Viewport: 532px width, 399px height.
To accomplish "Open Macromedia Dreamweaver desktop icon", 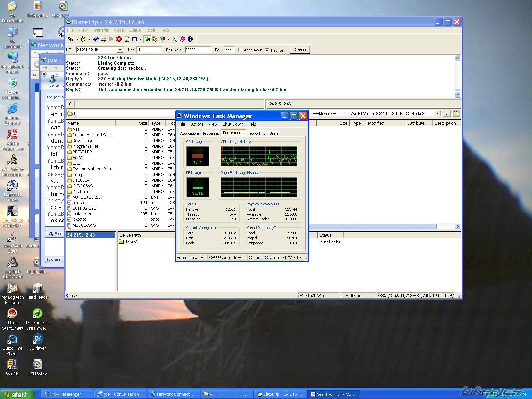I will [37, 319].
